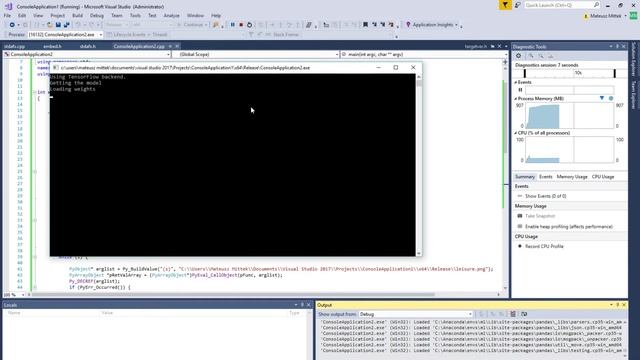The image size is (640, 360).
Task: Pause events in the Events timeline
Action: click(x=520, y=90)
